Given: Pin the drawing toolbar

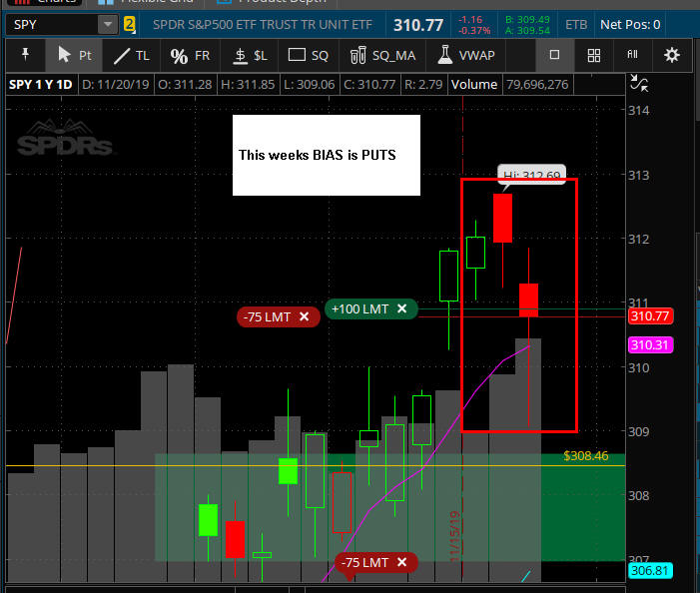Looking at the screenshot, I should (25, 55).
